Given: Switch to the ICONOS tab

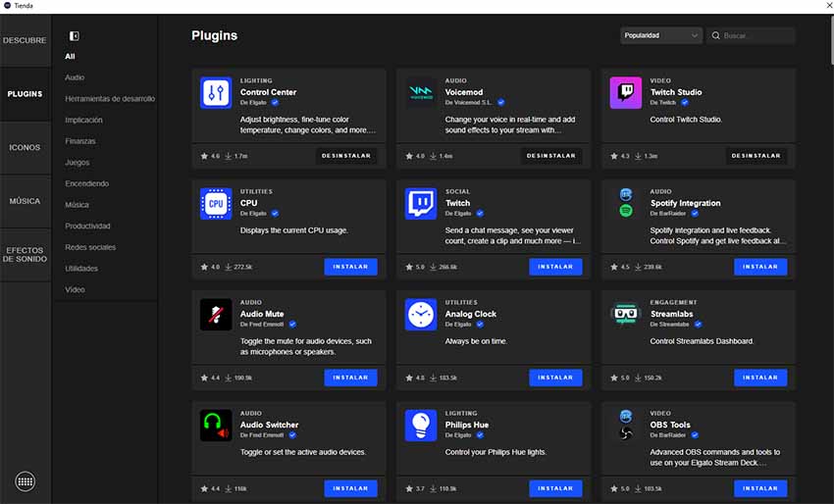Looking at the screenshot, I should 25,147.
